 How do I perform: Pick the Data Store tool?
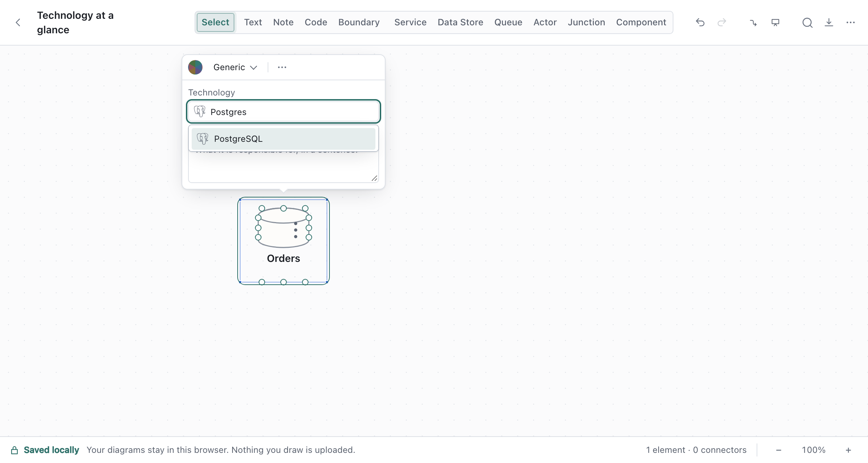[x=460, y=22]
